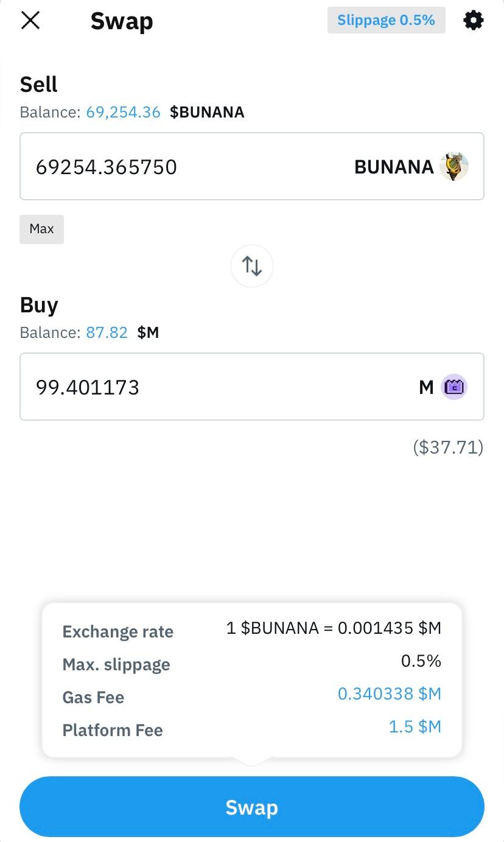This screenshot has height=842, width=504.
Task: Click the Swap page title
Action: pos(122,21)
